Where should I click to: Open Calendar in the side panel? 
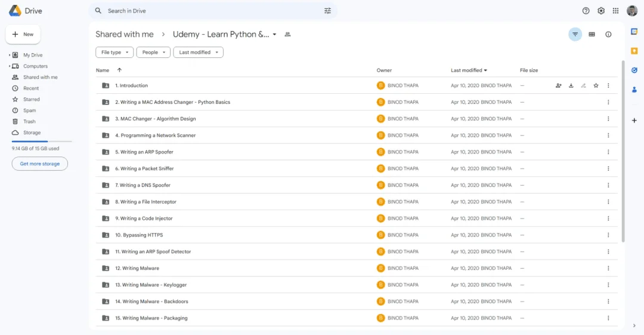634,31
